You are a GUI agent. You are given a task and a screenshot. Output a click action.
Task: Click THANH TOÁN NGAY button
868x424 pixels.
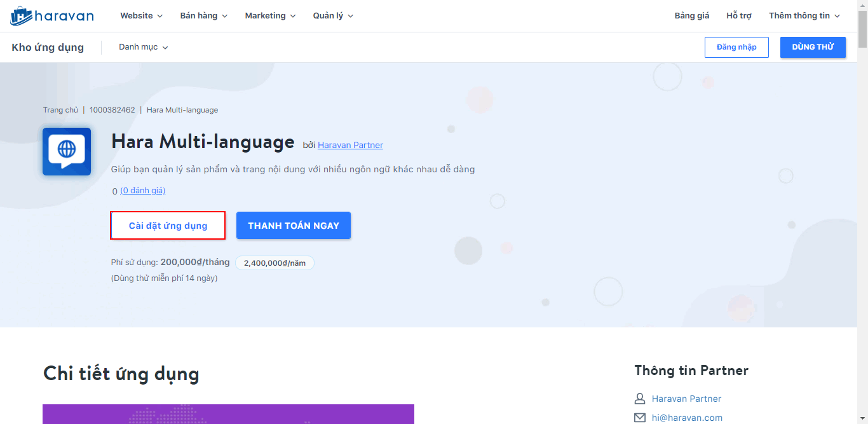294,226
